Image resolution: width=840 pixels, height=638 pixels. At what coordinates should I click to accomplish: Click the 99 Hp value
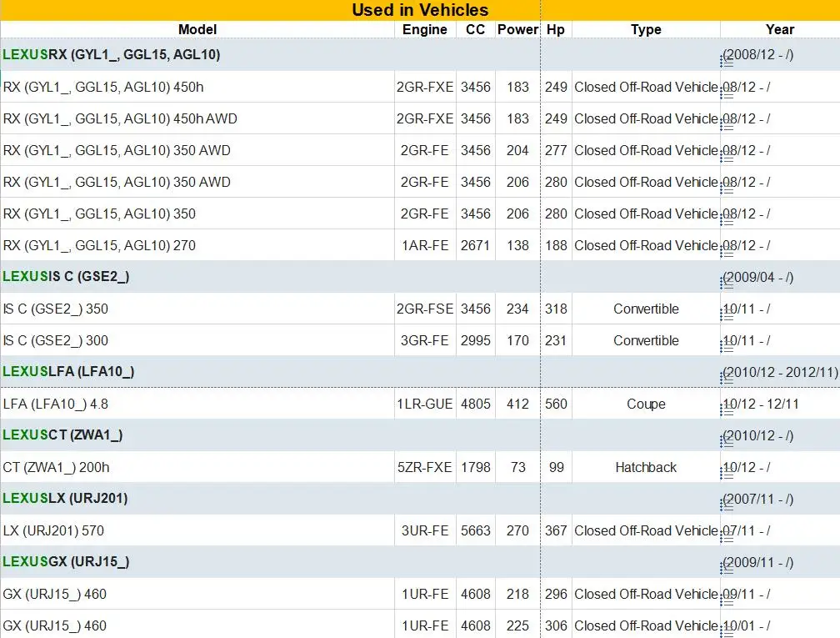click(556, 467)
